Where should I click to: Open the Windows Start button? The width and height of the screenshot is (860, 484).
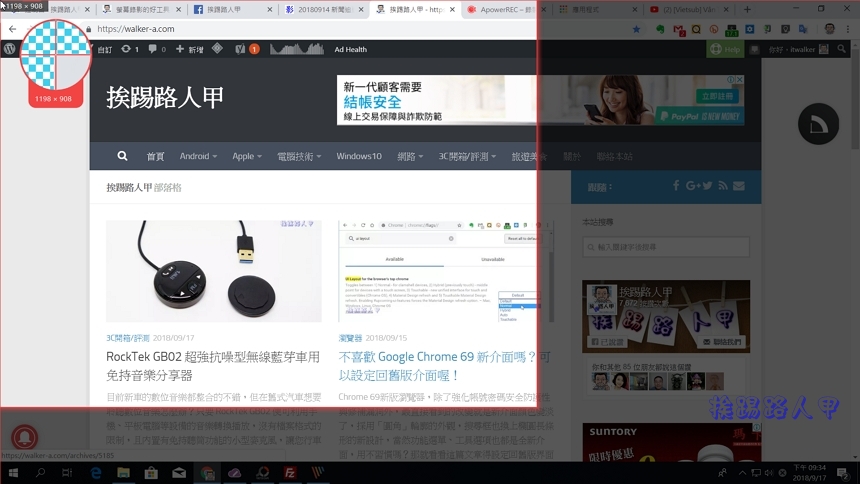click(x=13, y=473)
